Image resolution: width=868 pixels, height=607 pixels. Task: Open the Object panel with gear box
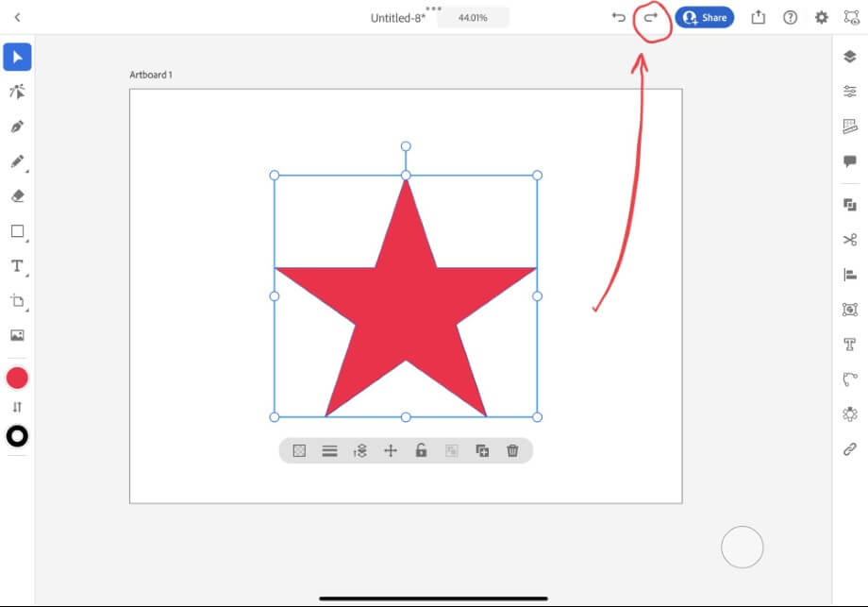[x=850, y=309]
